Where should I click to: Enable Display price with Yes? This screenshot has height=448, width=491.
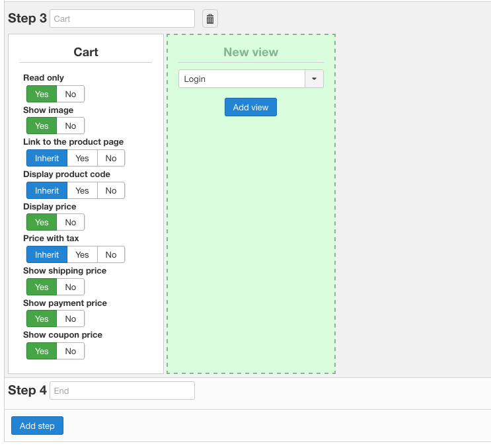point(42,222)
